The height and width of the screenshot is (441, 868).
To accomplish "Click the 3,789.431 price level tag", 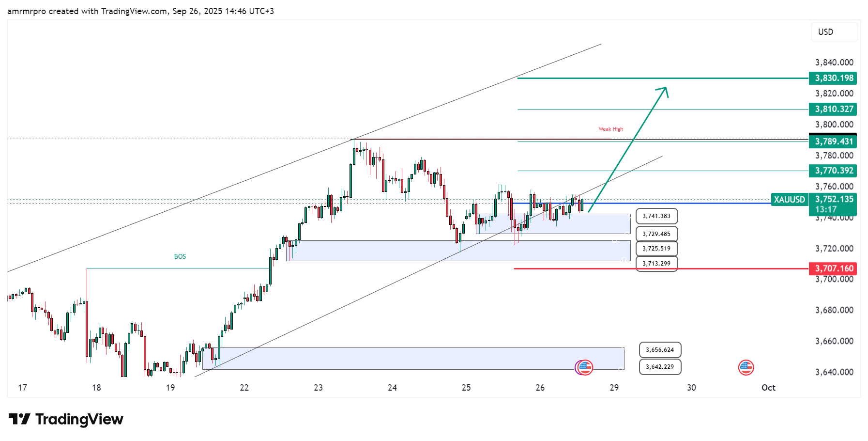I will click(833, 142).
